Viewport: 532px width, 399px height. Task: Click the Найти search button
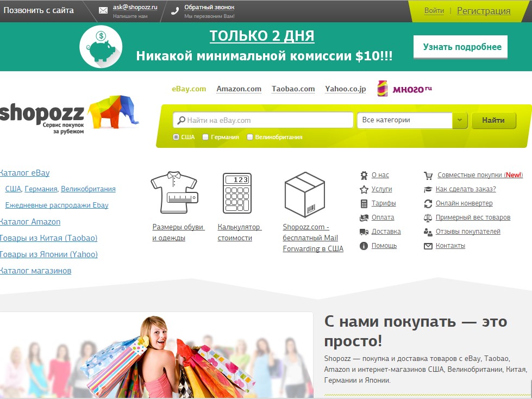(x=493, y=120)
